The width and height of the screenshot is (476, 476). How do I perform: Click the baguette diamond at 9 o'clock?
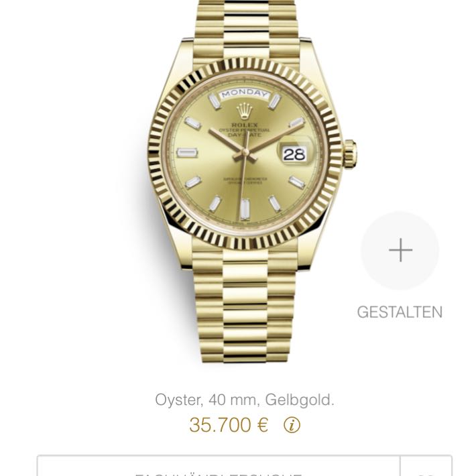[x=187, y=153]
